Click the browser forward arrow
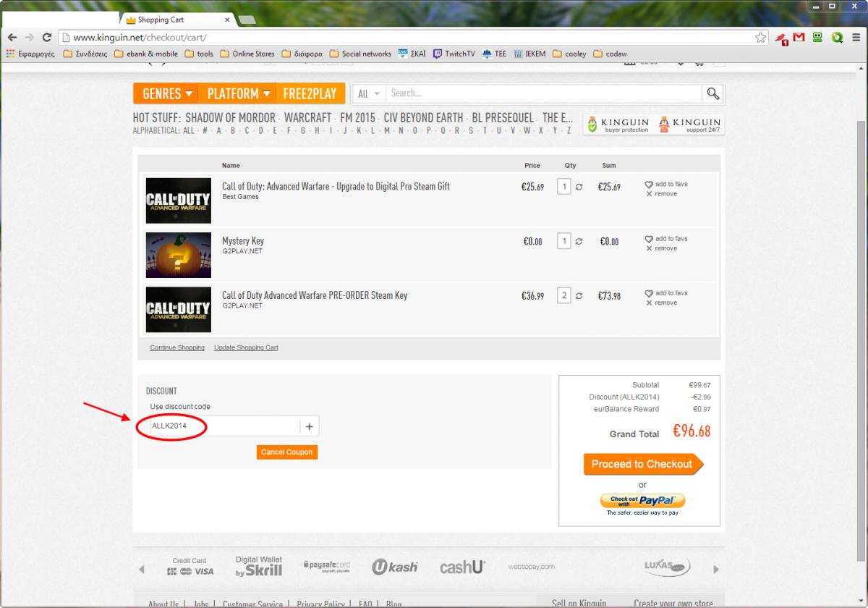The image size is (868, 608). (30, 38)
